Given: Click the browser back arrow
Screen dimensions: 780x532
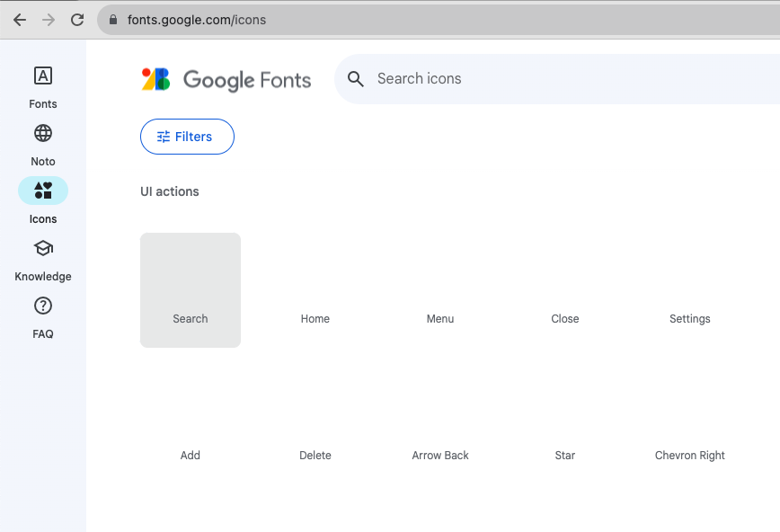Looking at the screenshot, I should pyautogui.click(x=19, y=19).
